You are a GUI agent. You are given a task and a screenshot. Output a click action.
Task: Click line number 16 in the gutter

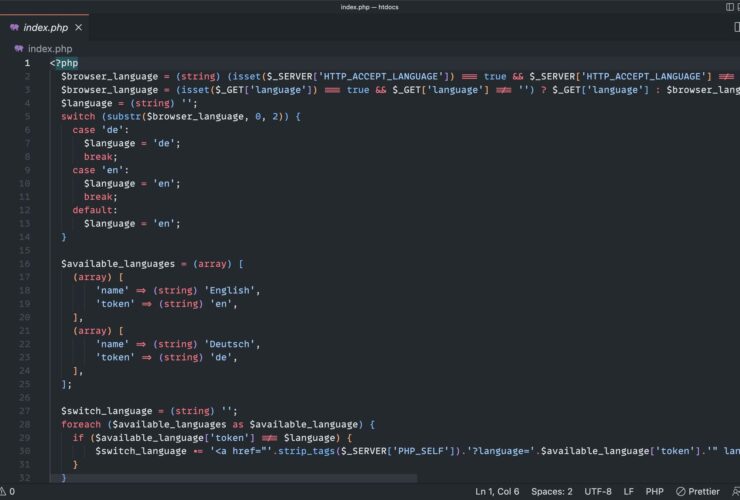[x=25, y=264]
